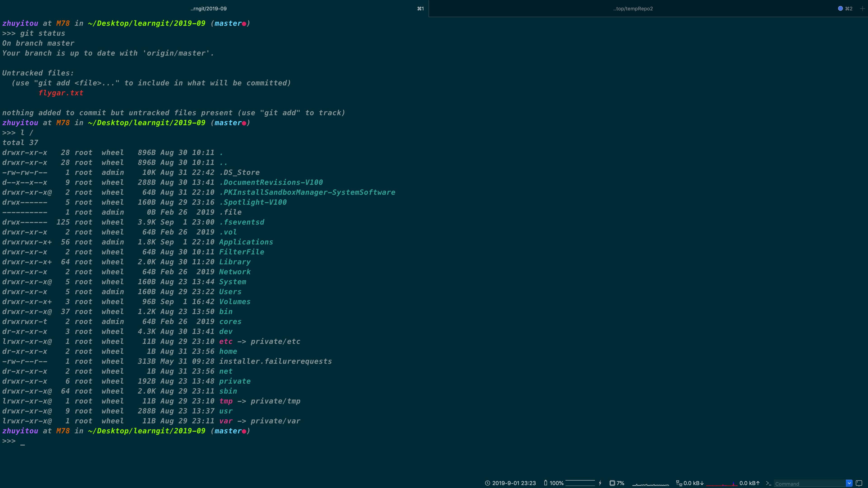Click the 'origin/master' up to date line
Viewport: 868px width, 488px height.
pyautogui.click(x=108, y=53)
